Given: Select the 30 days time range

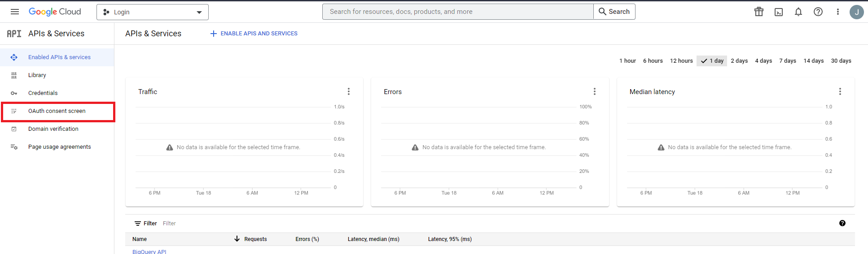Looking at the screenshot, I should click(841, 61).
